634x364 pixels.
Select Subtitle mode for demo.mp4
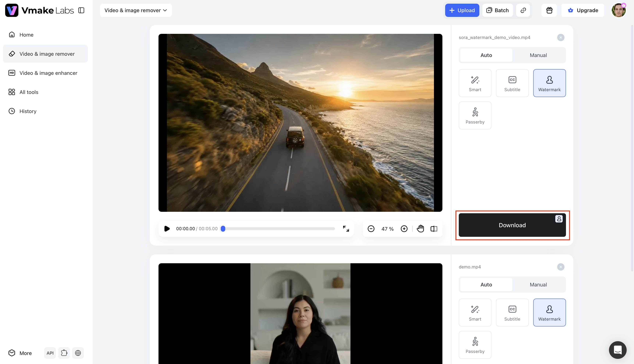pos(512,313)
